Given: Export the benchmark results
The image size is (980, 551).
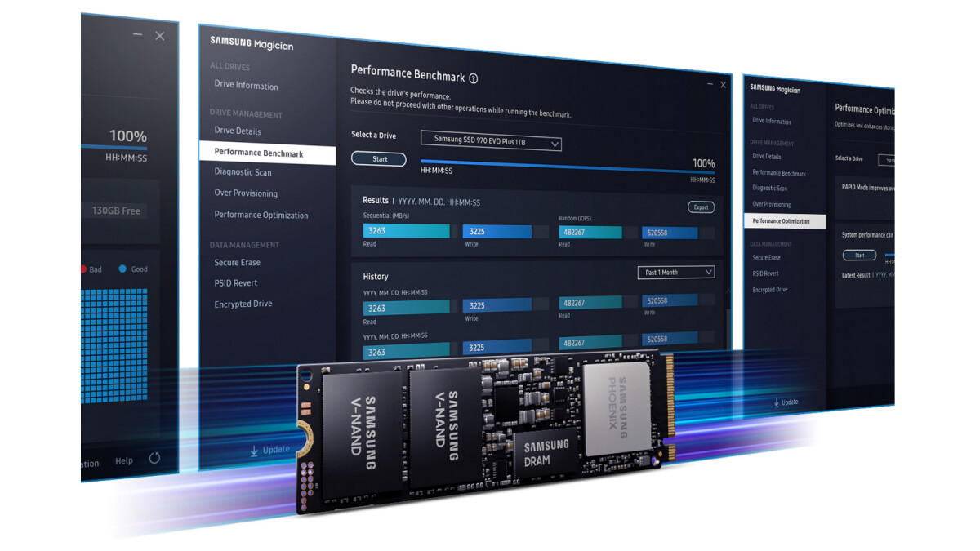Looking at the screenshot, I should pos(700,207).
